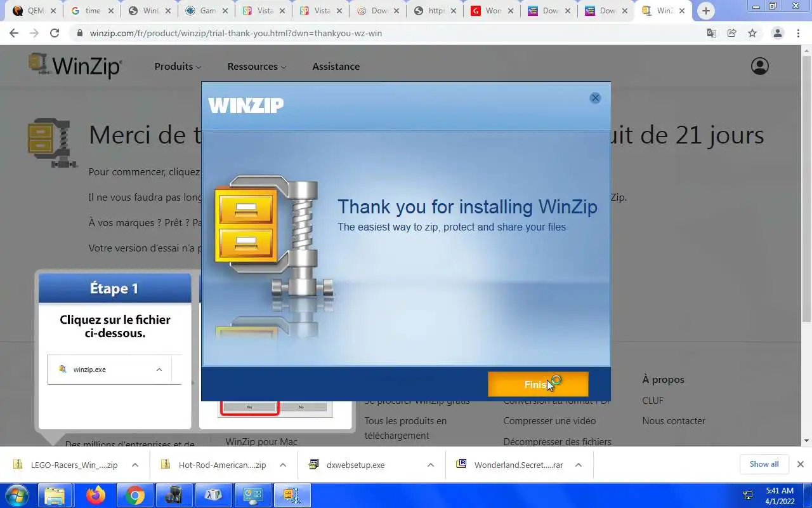Open the user account icon on WinZip site

[x=759, y=66]
